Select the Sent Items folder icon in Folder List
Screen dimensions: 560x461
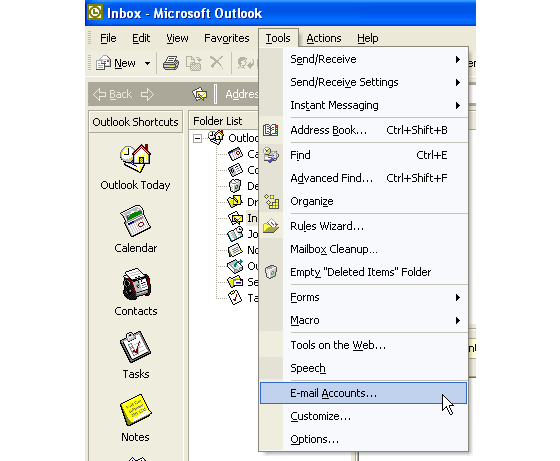point(235,282)
